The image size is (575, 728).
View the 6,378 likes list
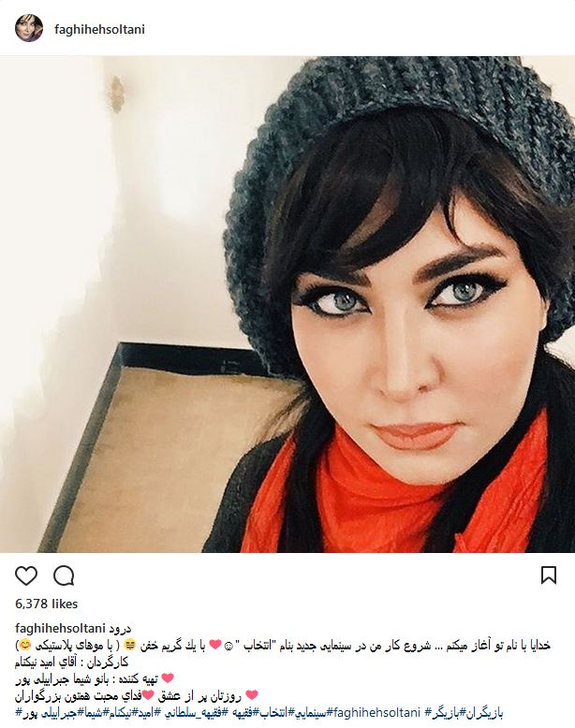coord(47,604)
